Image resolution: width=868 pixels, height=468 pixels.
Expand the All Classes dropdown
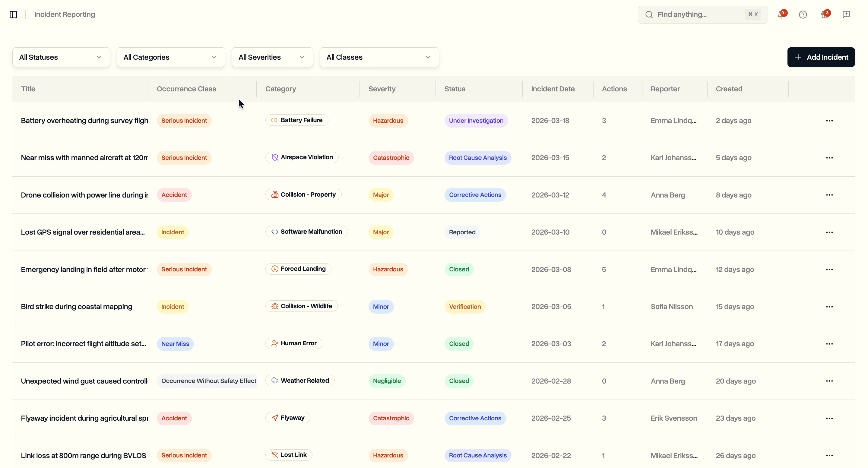coord(379,57)
